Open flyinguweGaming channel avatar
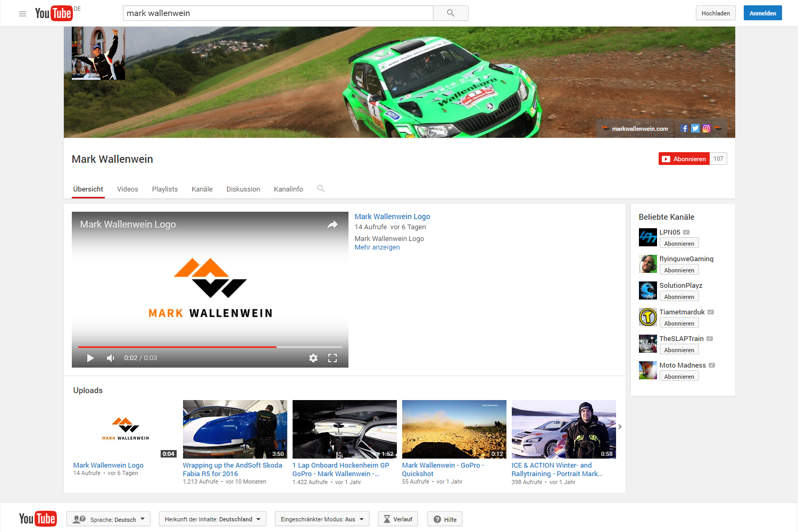The image size is (798, 532). 647,264
